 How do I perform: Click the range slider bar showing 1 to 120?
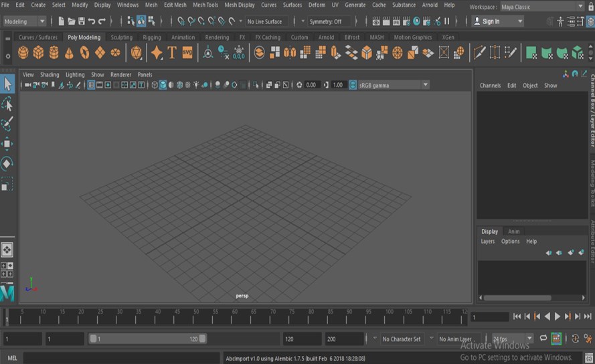[x=148, y=339]
